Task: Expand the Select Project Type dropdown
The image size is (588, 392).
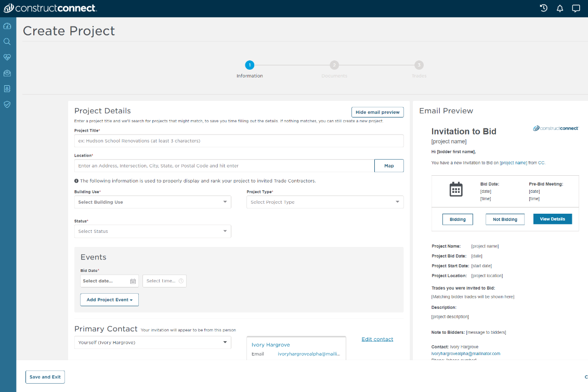Action: point(324,202)
